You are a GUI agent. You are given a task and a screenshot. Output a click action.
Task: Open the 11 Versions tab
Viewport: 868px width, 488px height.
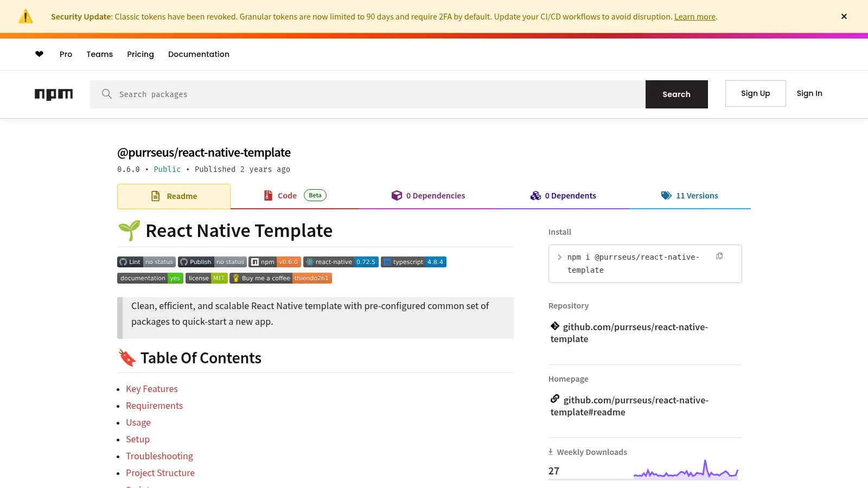click(x=690, y=196)
